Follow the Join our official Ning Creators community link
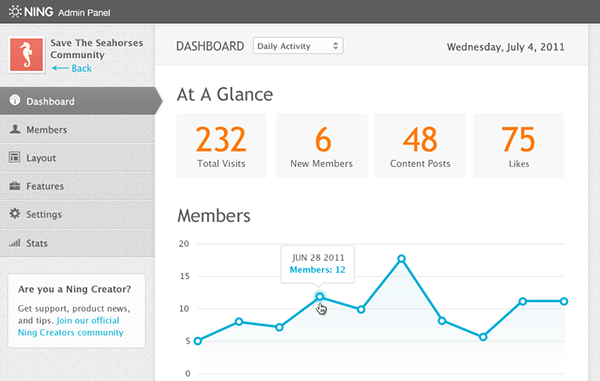Image resolution: width=600 pixels, height=381 pixels. [x=70, y=326]
